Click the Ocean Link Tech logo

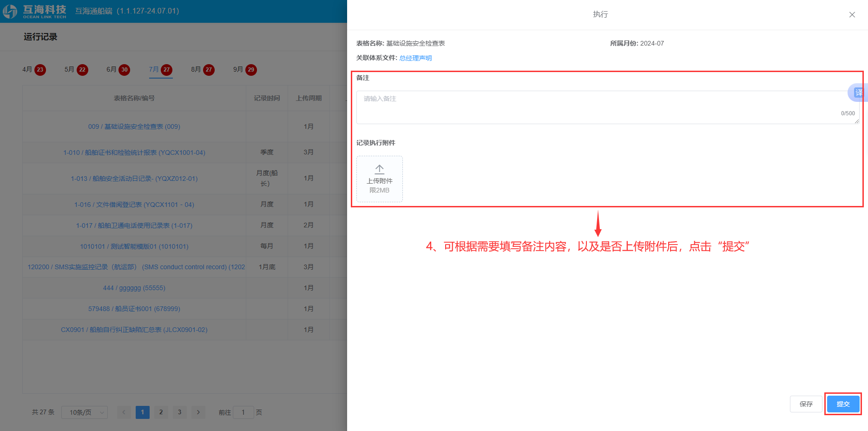[35, 11]
